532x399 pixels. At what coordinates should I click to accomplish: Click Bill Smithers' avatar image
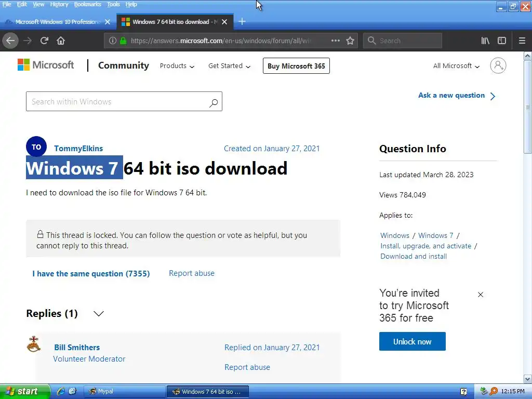[x=34, y=344]
